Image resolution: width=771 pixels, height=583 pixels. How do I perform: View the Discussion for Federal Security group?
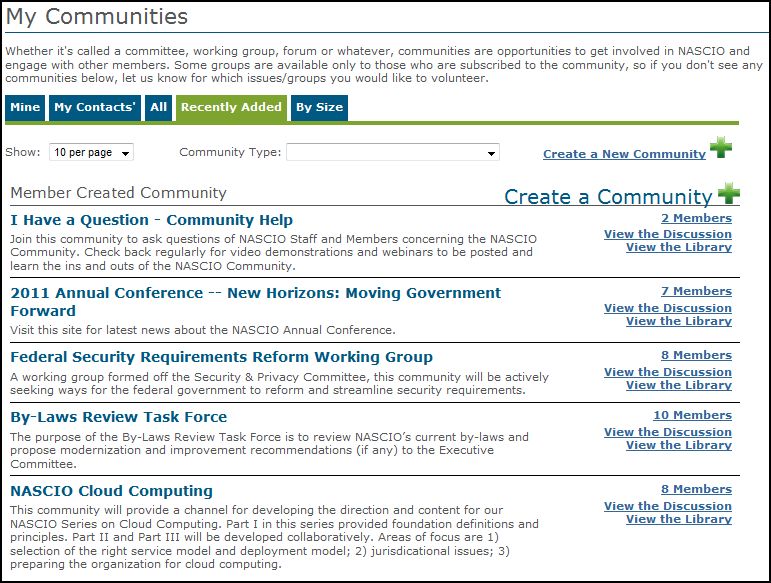(x=668, y=372)
